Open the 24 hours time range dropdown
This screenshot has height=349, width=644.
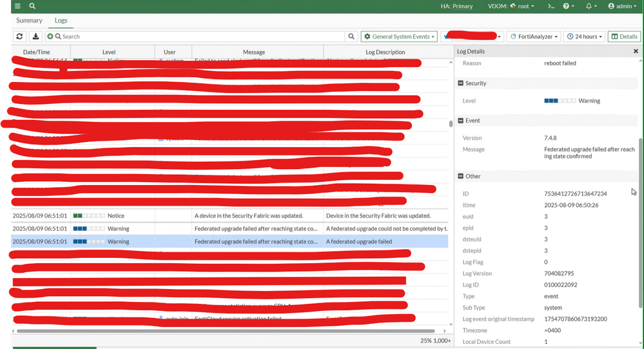click(584, 37)
